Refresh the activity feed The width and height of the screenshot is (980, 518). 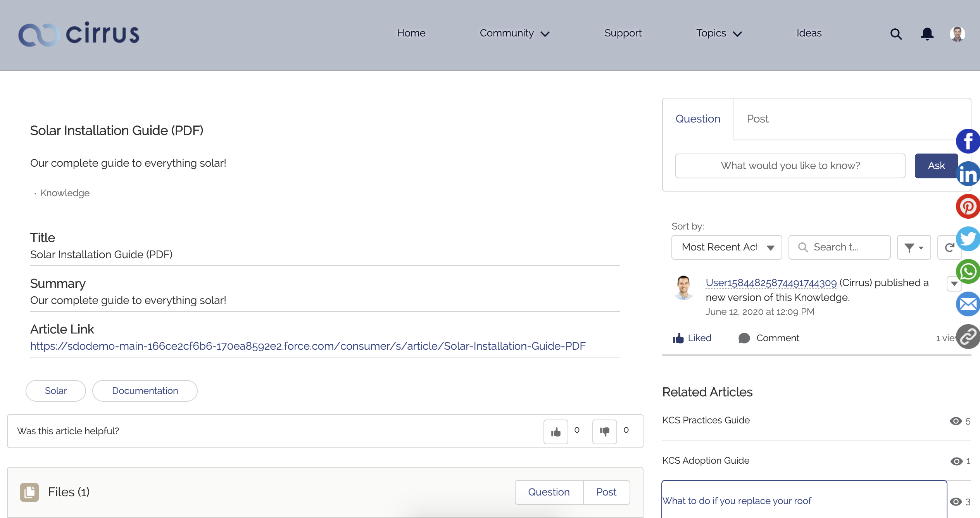(x=949, y=247)
